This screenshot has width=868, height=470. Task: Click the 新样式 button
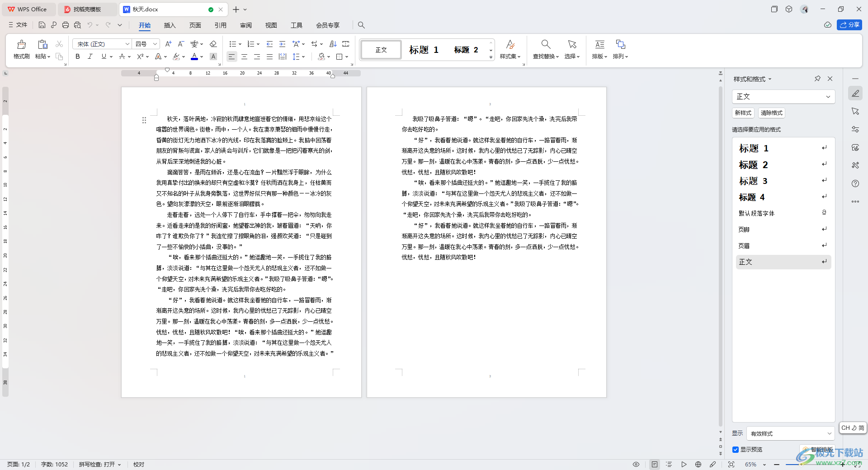pyautogui.click(x=743, y=113)
